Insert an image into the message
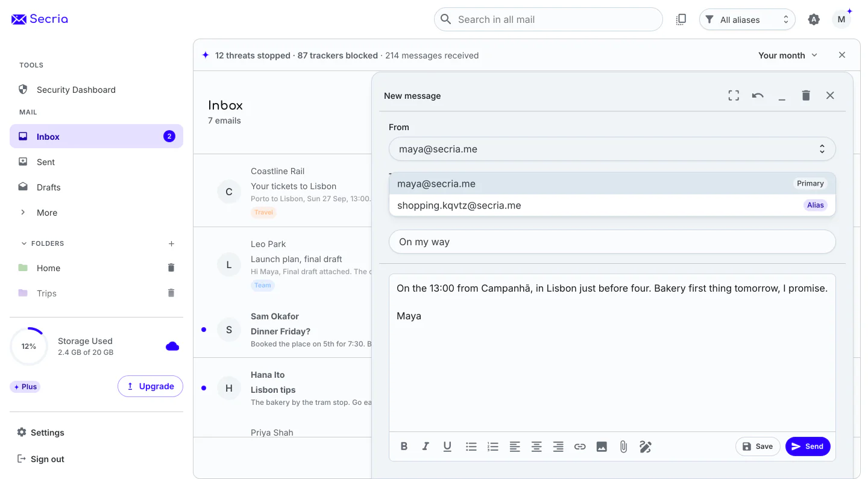Viewport: 868px width, 479px height. 602,446
